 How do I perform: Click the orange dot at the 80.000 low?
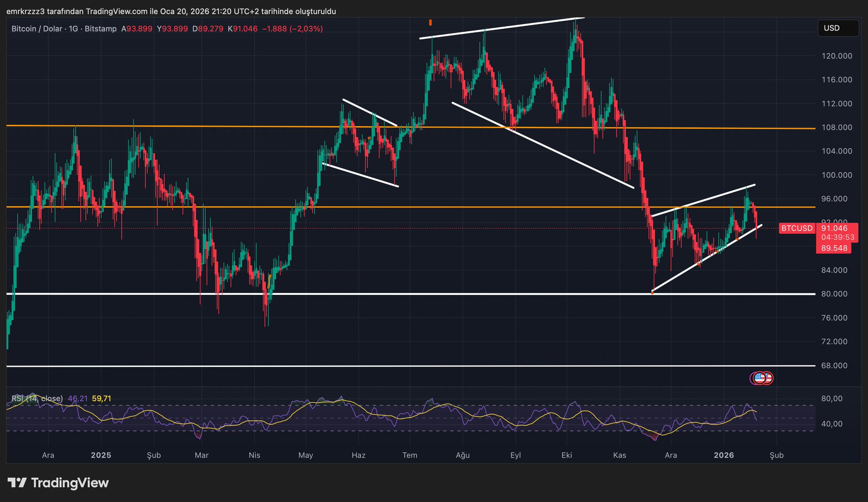(x=652, y=293)
